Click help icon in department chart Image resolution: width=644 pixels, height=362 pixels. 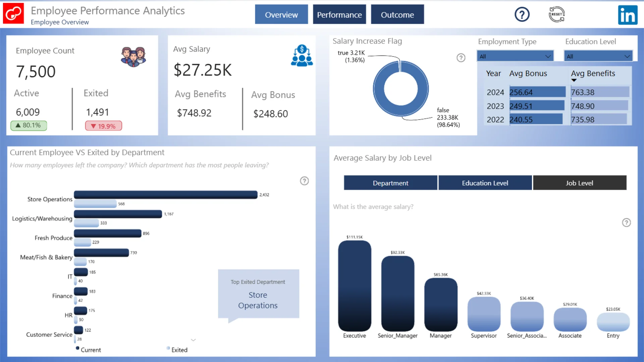pos(304,181)
